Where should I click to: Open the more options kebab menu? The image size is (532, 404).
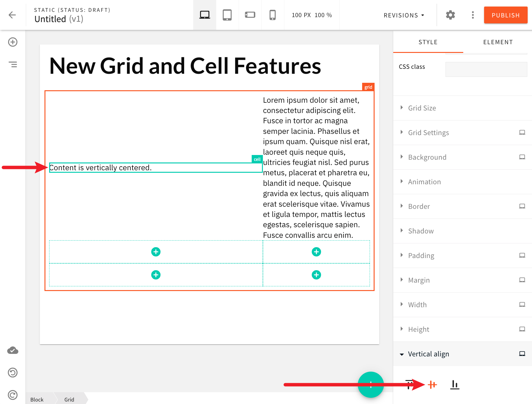coord(472,15)
